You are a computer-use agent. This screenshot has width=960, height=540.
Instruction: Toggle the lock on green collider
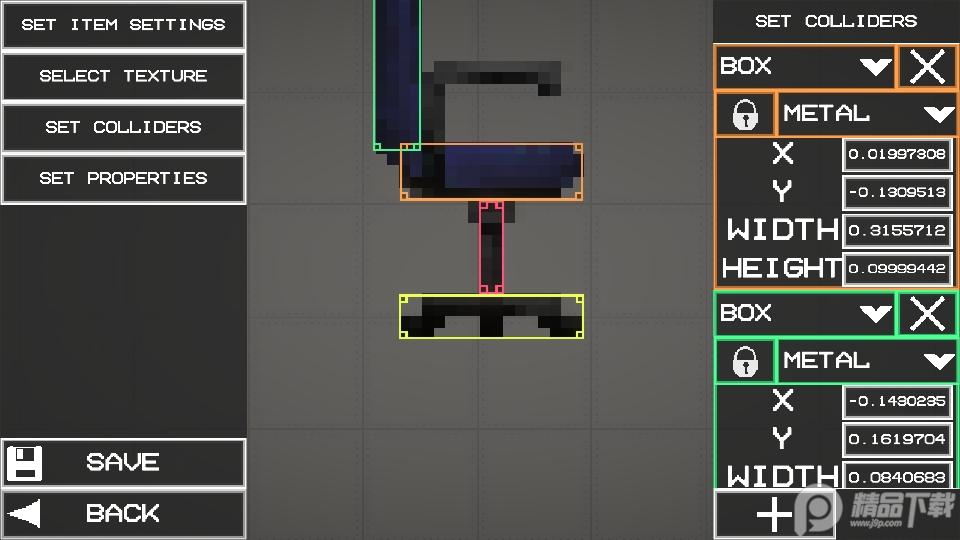pyautogui.click(x=745, y=361)
